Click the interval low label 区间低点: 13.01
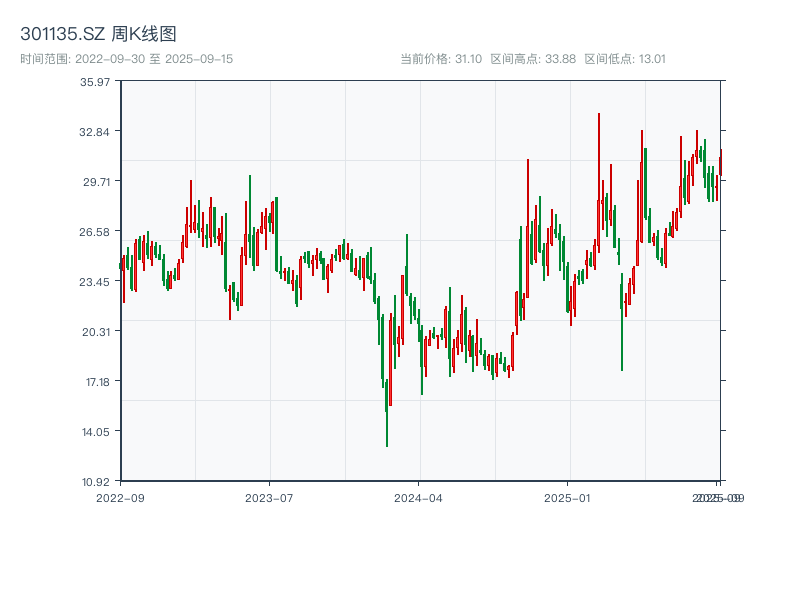The height and width of the screenshot is (600, 800). click(625, 59)
